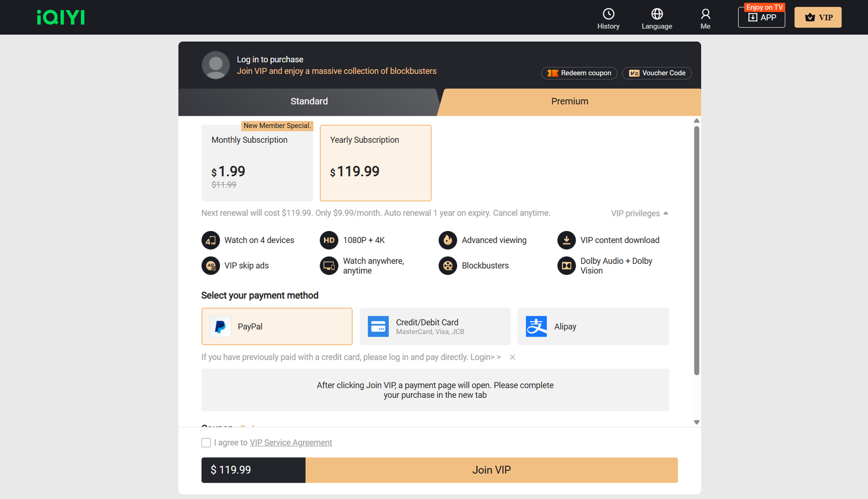
Task: Click the APP download button
Action: coord(761,17)
